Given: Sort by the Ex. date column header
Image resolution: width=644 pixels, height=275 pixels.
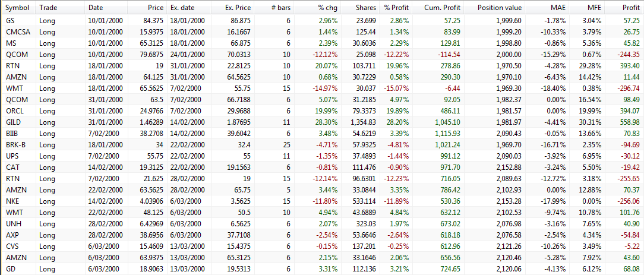Looking at the screenshot, I should click(188, 7).
